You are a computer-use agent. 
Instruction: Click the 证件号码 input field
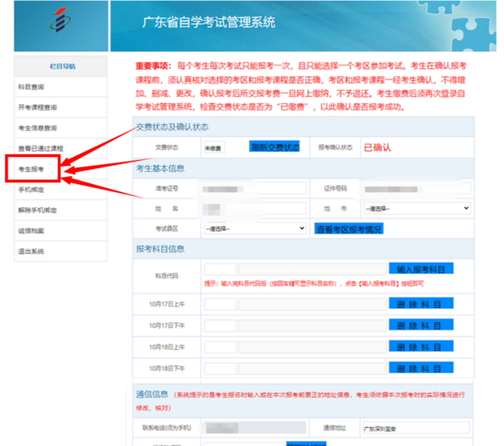point(417,189)
